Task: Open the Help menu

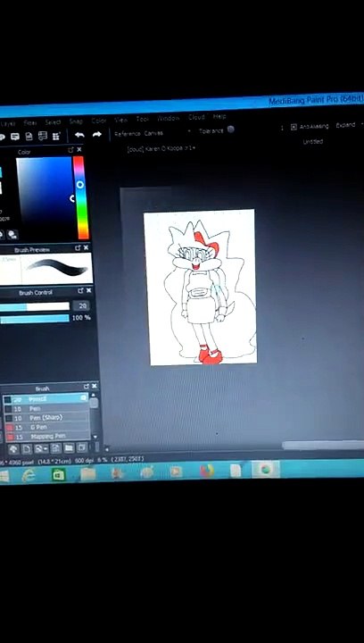Action: 219,116
